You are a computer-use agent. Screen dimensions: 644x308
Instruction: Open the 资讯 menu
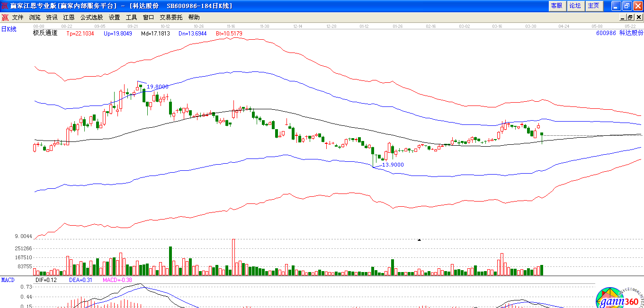point(52,18)
